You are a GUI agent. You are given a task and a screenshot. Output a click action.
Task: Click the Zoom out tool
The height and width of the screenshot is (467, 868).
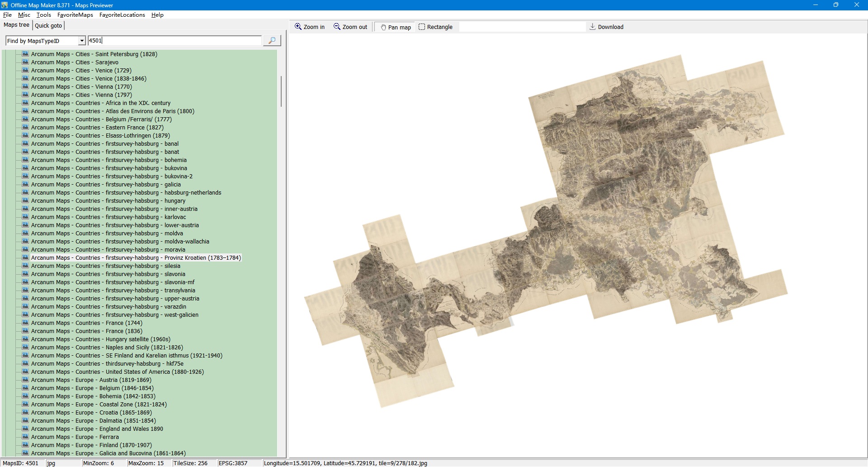tap(350, 27)
